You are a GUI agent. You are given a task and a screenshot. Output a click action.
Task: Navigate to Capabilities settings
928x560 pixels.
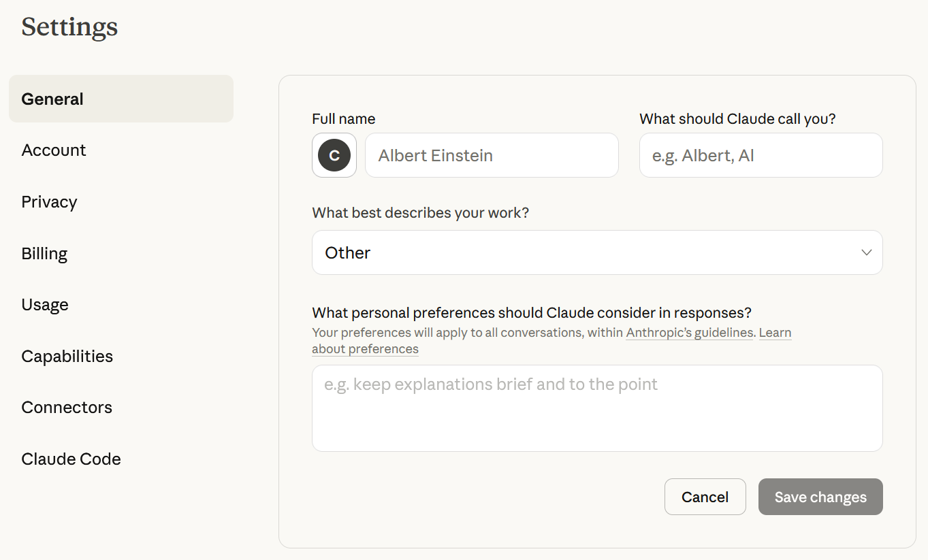(x=67, y=357)
